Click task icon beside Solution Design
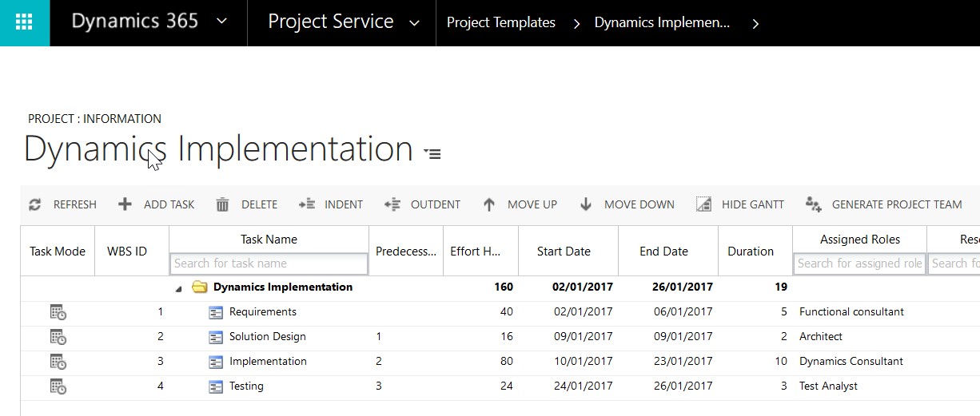Image resolution: width=980 pixels, height=416 pixels. click(216, 337)
